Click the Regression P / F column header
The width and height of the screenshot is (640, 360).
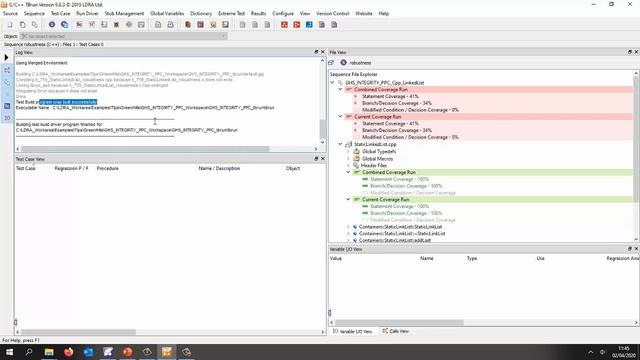[x=71, y=168]
